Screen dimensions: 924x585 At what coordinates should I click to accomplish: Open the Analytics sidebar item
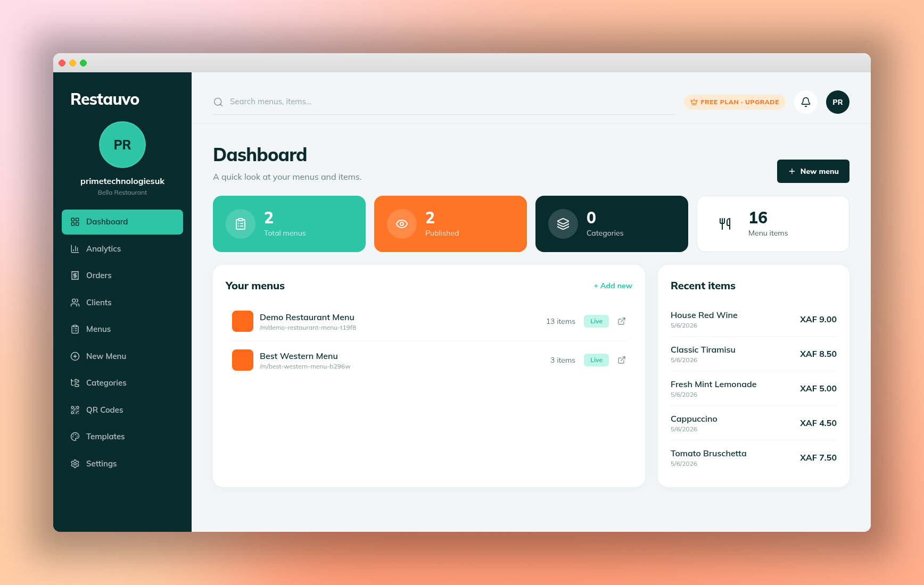[x=122, y=249]
